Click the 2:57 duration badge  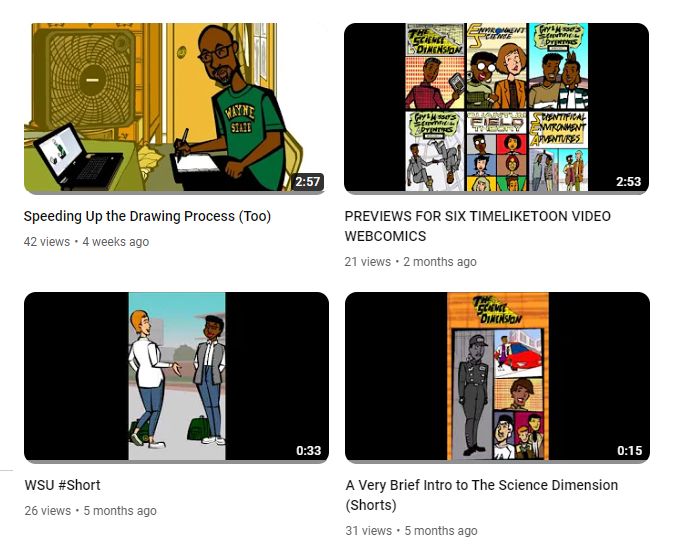click(x=307, y=181)
